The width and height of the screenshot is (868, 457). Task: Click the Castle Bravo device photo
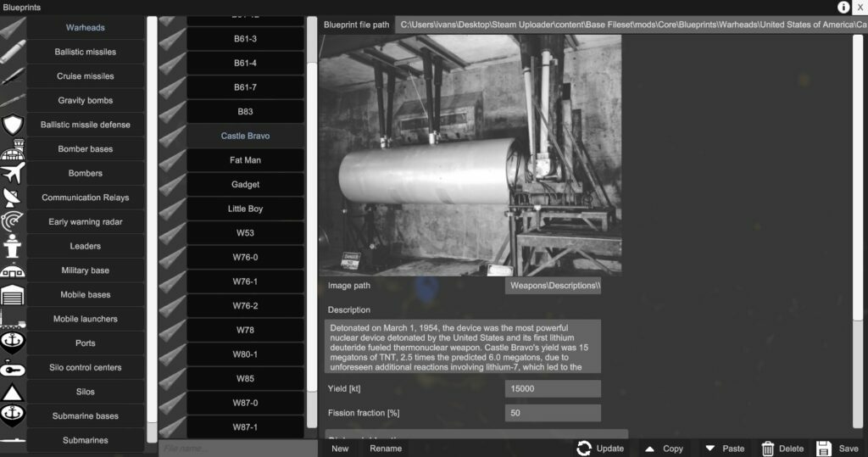click(470, 155)
